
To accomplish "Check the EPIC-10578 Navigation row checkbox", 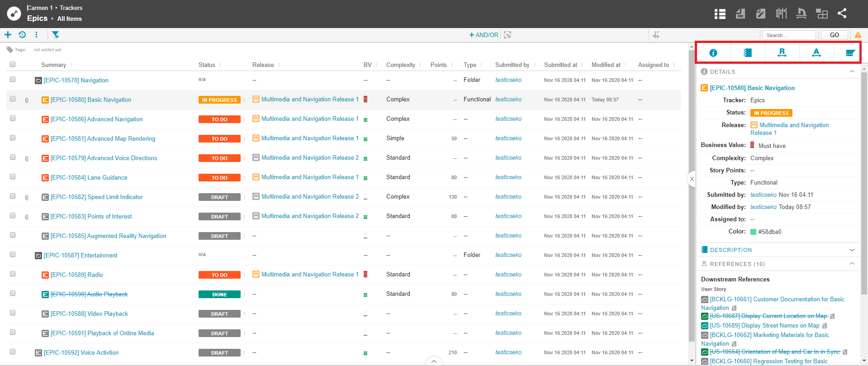I will (13, 79).
